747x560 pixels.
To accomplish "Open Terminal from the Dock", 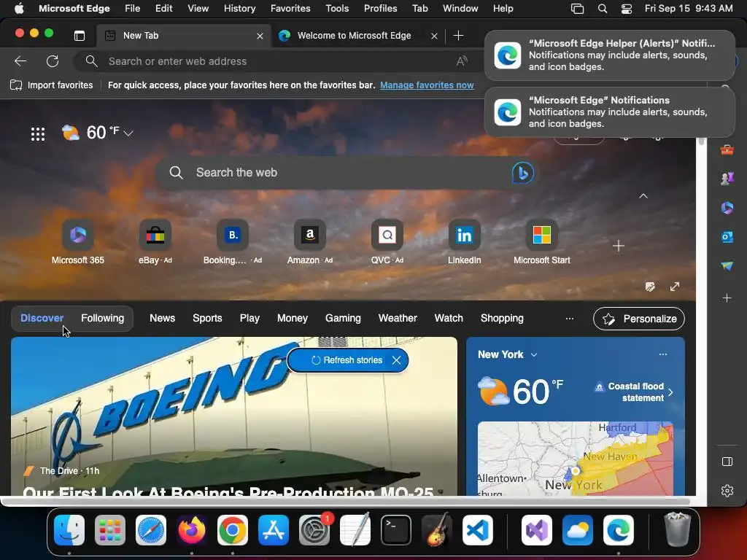I will 396,530.
